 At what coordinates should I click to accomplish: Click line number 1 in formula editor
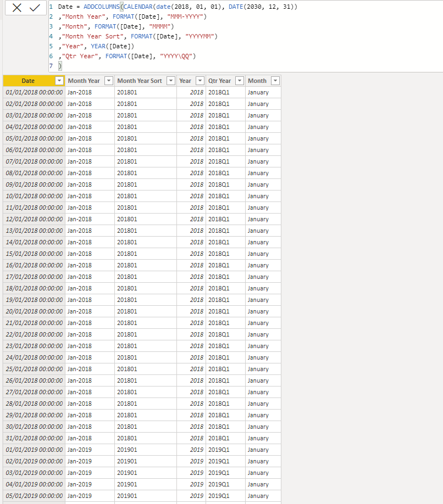(x=51, y=7)
